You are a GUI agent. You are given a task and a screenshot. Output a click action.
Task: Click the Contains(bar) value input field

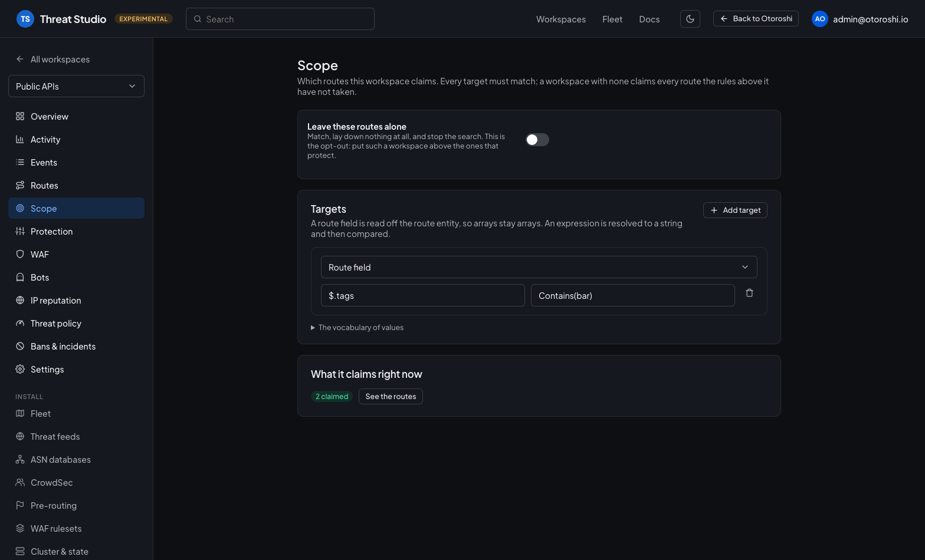[633, 295]
